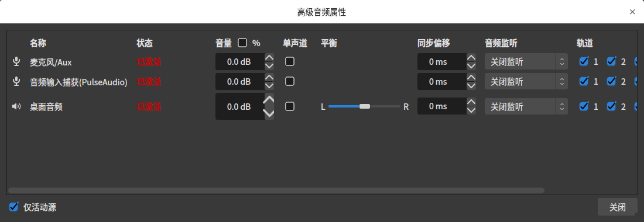Viewport: 644px width, 222px height.
Task: Click the 桌面音频 volume 0.0 dB field
Action: (x=239, y=106)
